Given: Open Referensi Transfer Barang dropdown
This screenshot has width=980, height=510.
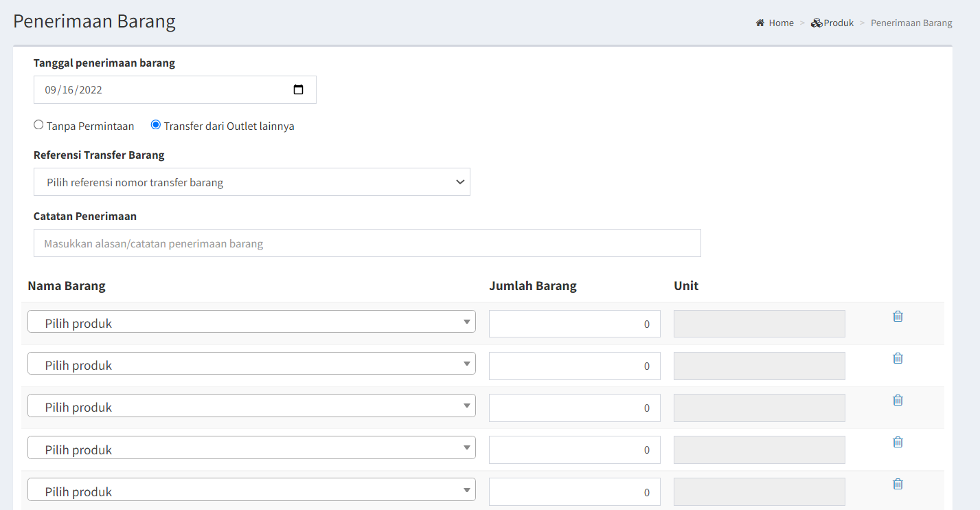Looking at the screenshot, I should 252,182.
